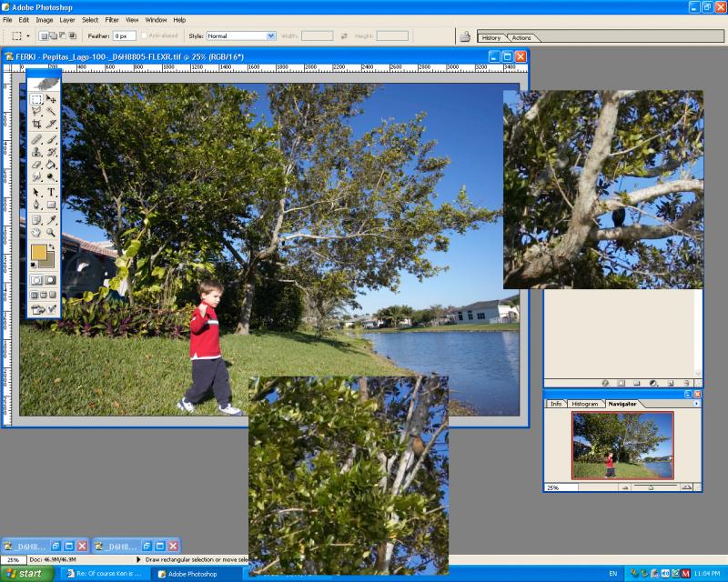Switch to Full Screen Mode
The image size is (728, 582).
(53, 295)
